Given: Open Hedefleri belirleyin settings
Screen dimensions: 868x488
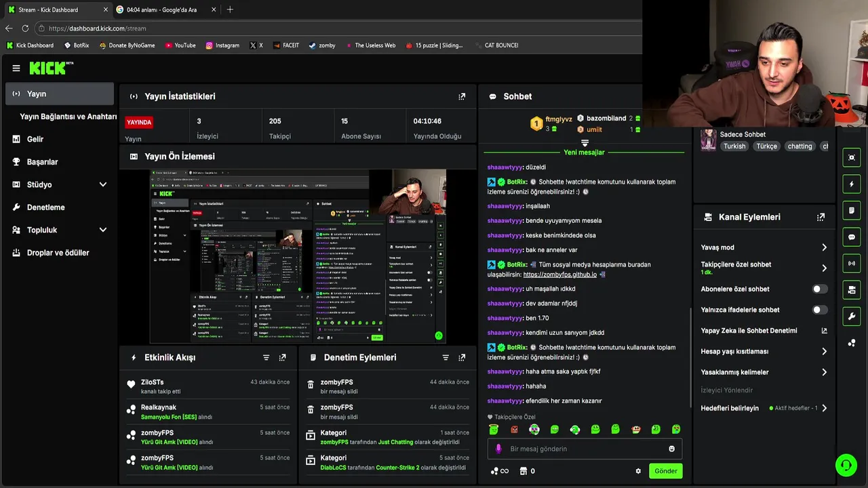Looking at the screenshot, I should 764,408.
